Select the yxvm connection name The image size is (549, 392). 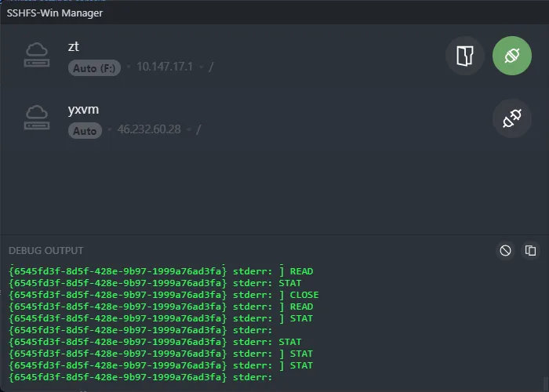pos(83,109)
